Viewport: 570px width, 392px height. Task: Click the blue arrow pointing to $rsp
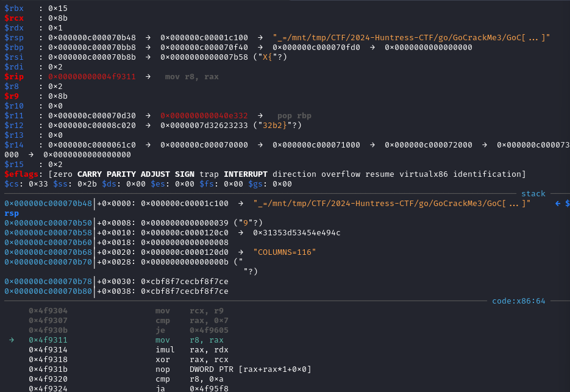tap(558, 204)
